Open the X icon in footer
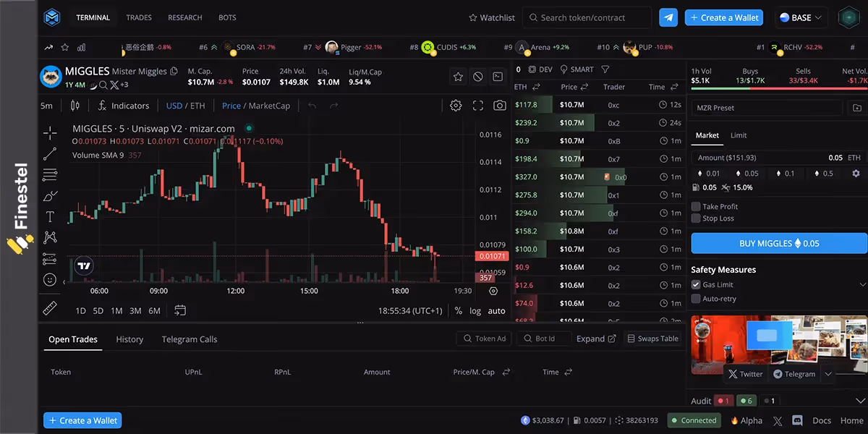Screen dimensions: 868x434 click(x=778, y=420)
